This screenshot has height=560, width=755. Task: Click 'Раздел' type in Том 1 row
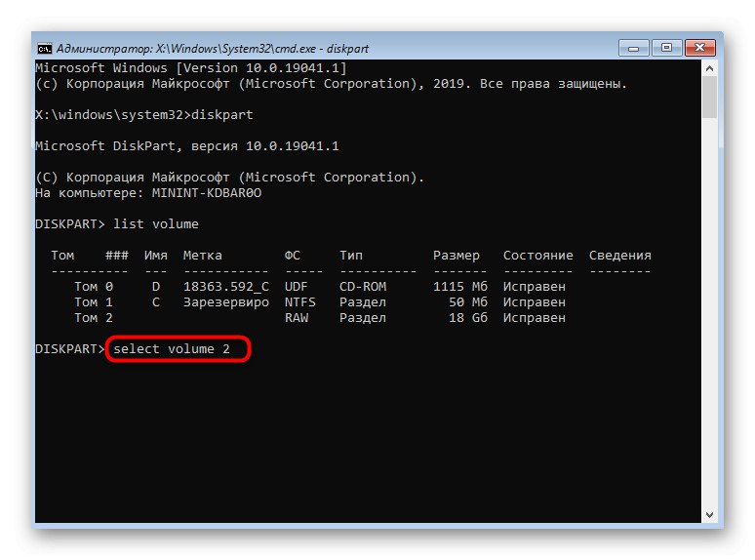click(x=363, y=302)
